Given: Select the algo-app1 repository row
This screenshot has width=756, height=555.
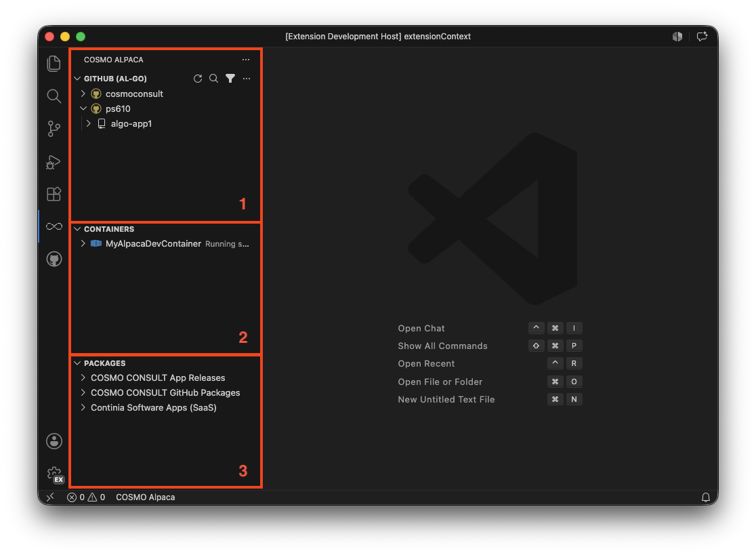Looking at the screenshot, I should [x=165, y=123].
